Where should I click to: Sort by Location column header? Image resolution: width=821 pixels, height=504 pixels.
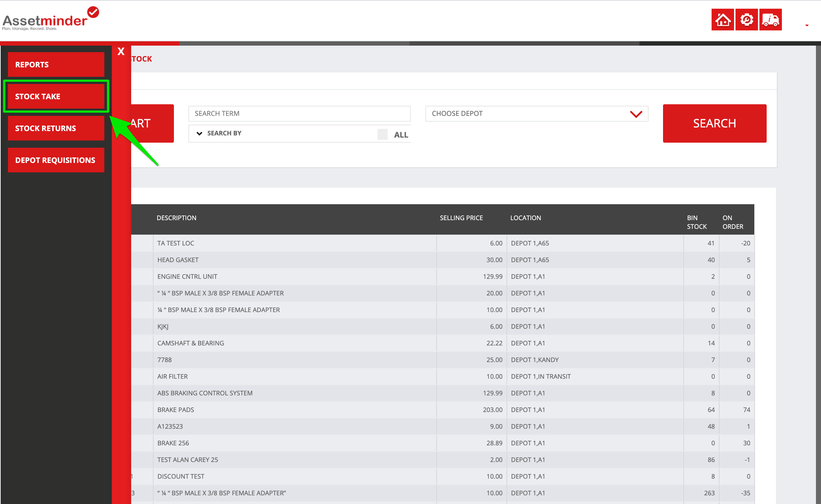coord(525,218)
